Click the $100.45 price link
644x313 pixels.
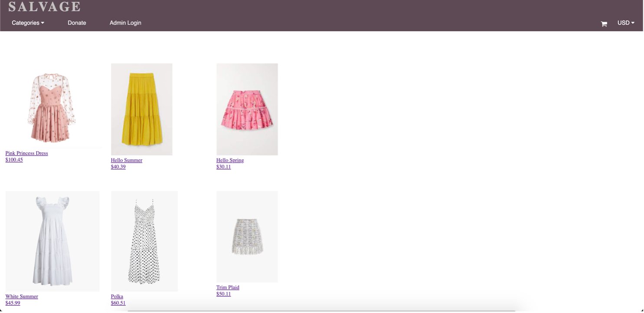click(14, 159)
